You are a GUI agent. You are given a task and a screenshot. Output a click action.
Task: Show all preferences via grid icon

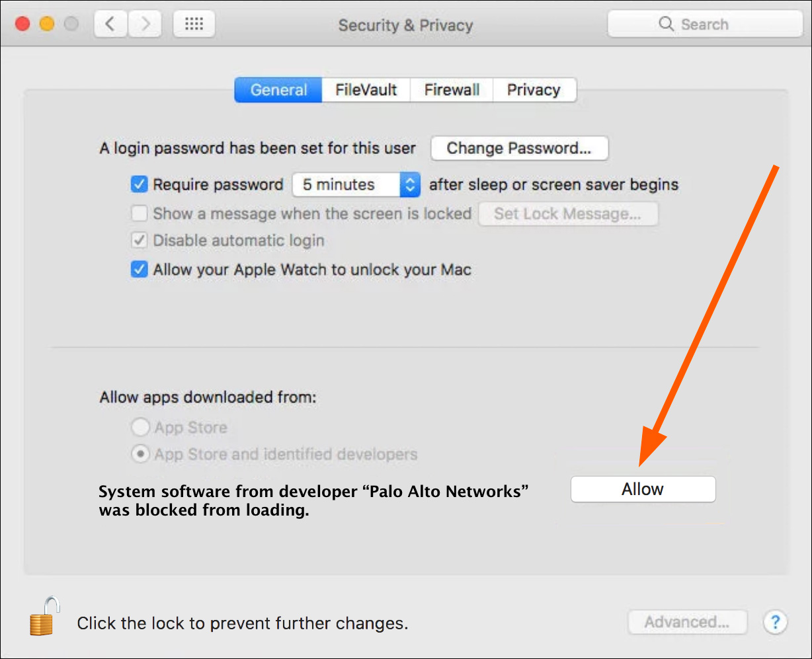[x=194, y=24]
